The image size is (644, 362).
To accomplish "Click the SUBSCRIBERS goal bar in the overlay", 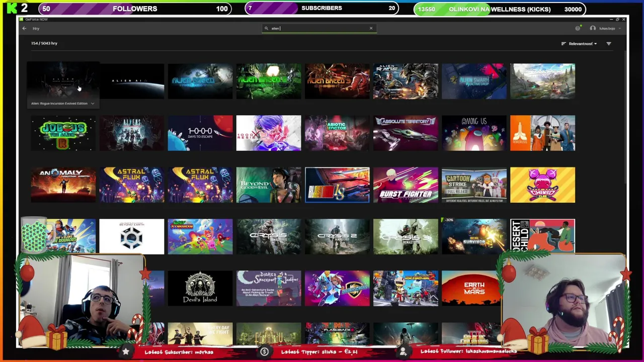I will (321, 8).
